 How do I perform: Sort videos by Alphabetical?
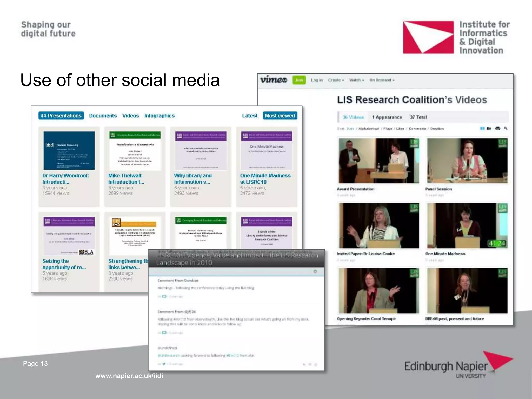tap(368, 129)
